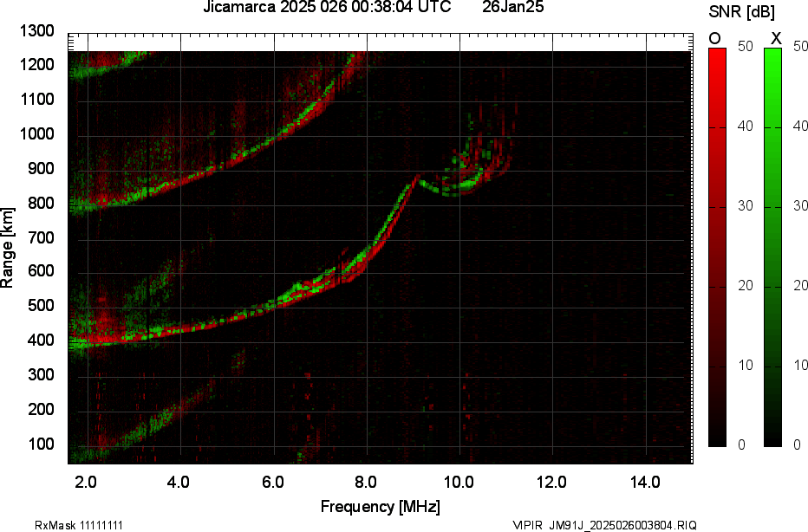The image size is (808, 532).
Task: Click the 1000 range tick label
Action: point(37,134)
